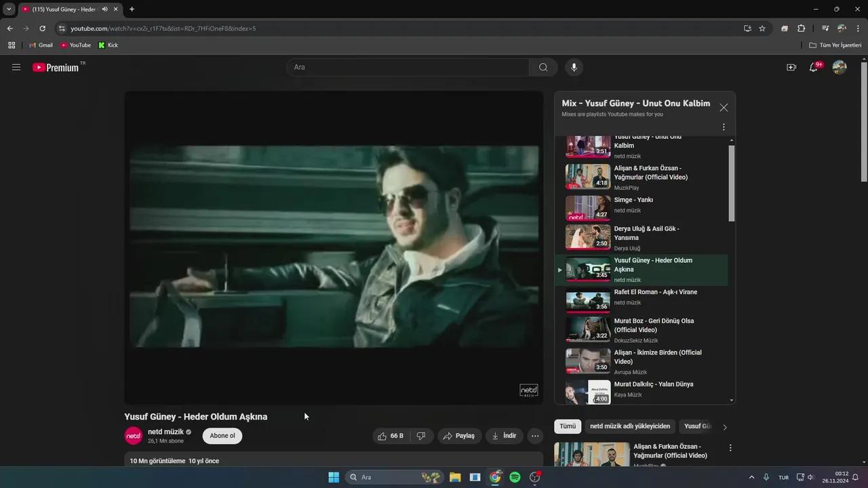The image size is (868, 488).
Task: Click the video player to pause
Action: 334,247
